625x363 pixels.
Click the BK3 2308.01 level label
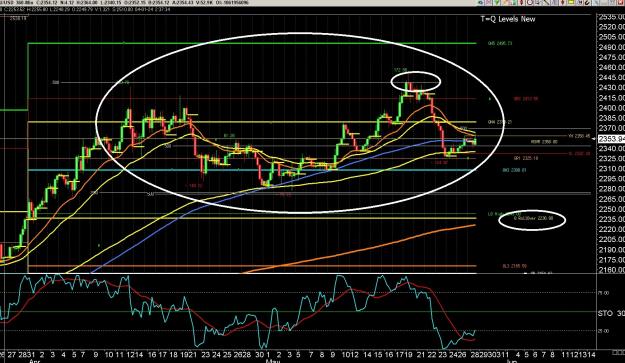514,170
